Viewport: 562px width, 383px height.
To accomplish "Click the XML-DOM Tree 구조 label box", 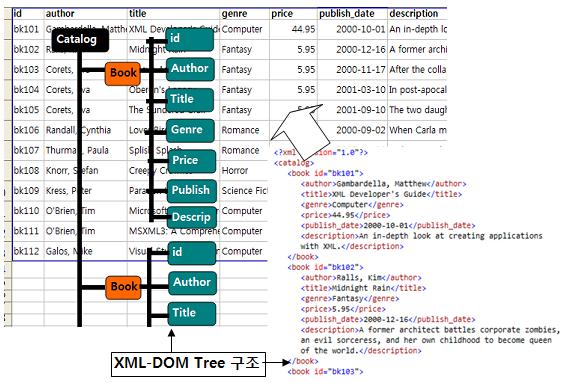I will [188, 364].
